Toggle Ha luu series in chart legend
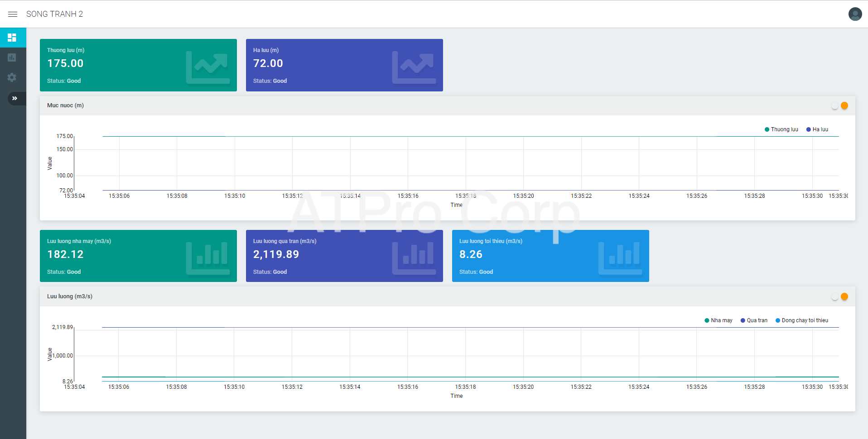This screenshot has width=868, height=439. tap(817, 129)
